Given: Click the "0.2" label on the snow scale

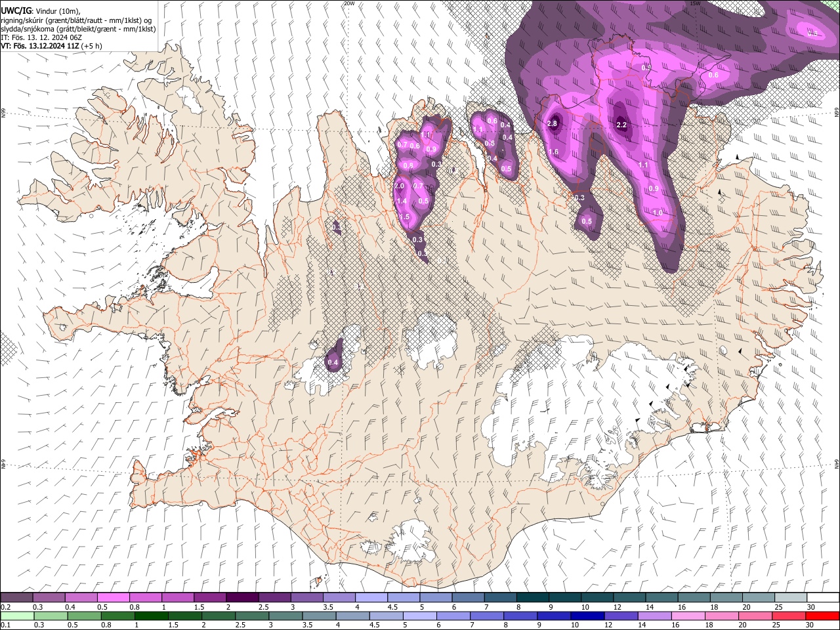Looking at the screenshot, I should (x=5, y=607).
